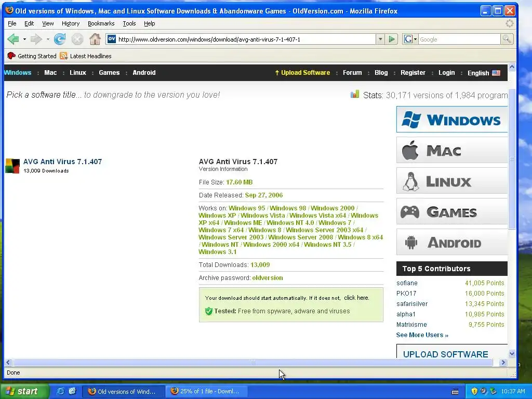Open the Back history dropdown arrow
Viewport: 532px width, 399px height.
[24, 39]
